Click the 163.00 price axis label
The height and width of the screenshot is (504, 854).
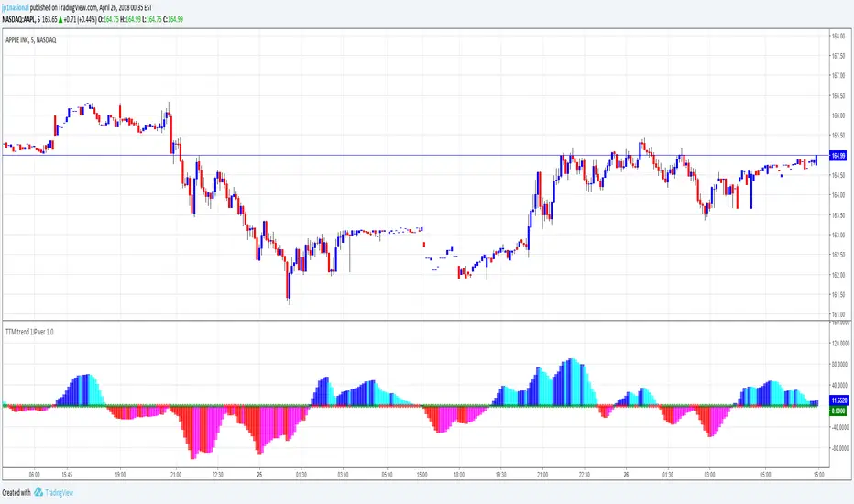pyautogui.click(x=838, y=236)
